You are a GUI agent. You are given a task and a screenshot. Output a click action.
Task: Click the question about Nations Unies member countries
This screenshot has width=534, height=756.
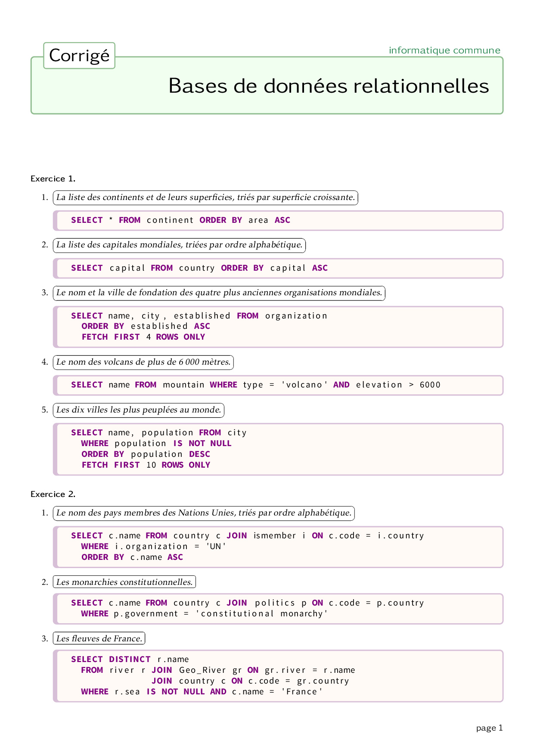pos(204,513)
